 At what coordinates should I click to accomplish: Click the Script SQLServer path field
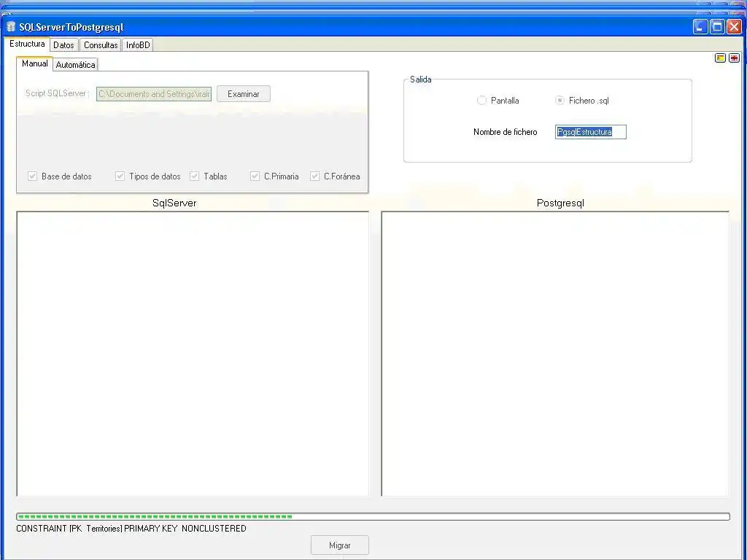click(x=154, y=94)
